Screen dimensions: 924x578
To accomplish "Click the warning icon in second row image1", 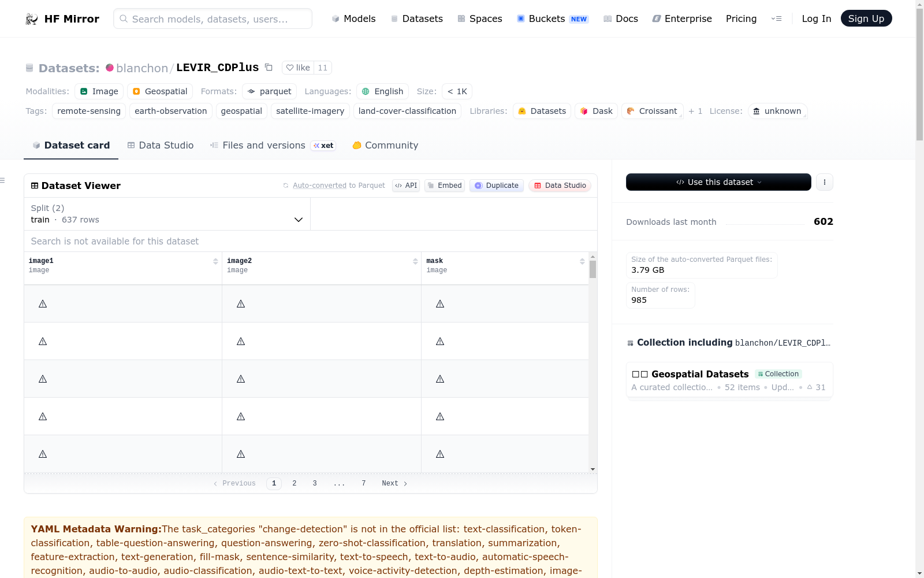I will point(43,342).
